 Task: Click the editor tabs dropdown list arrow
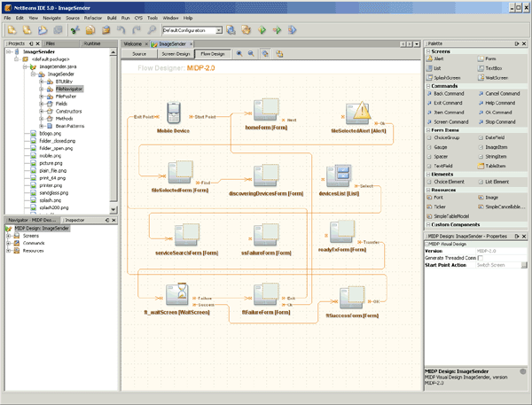pos(417,43)
